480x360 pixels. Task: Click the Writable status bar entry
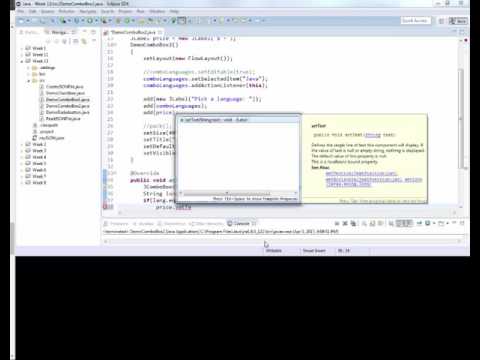(274, 251)
